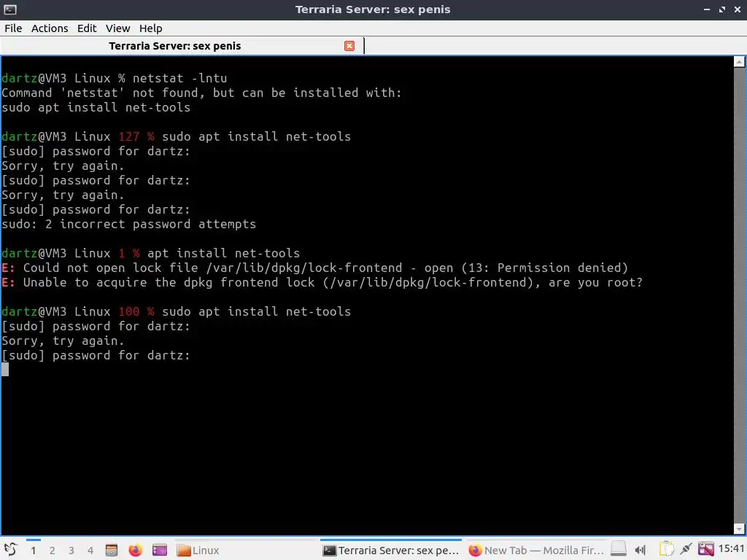This screenshot has height=560, width=747.
Task: Click 'sudo: 2 incorrect password attempts' line
Action: [x=128, y=225]
